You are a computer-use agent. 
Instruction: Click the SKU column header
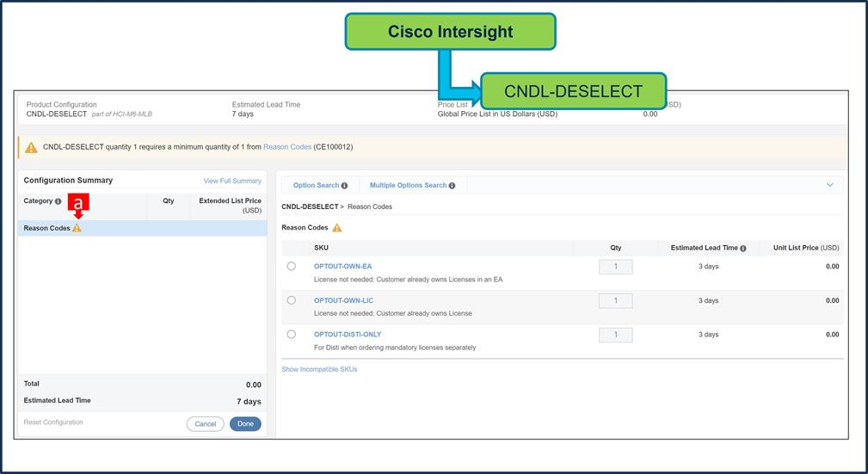(321, 248)
